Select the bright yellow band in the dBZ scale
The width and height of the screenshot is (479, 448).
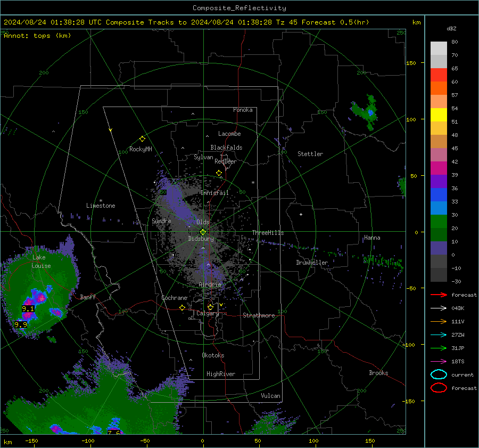coord(439,115)
